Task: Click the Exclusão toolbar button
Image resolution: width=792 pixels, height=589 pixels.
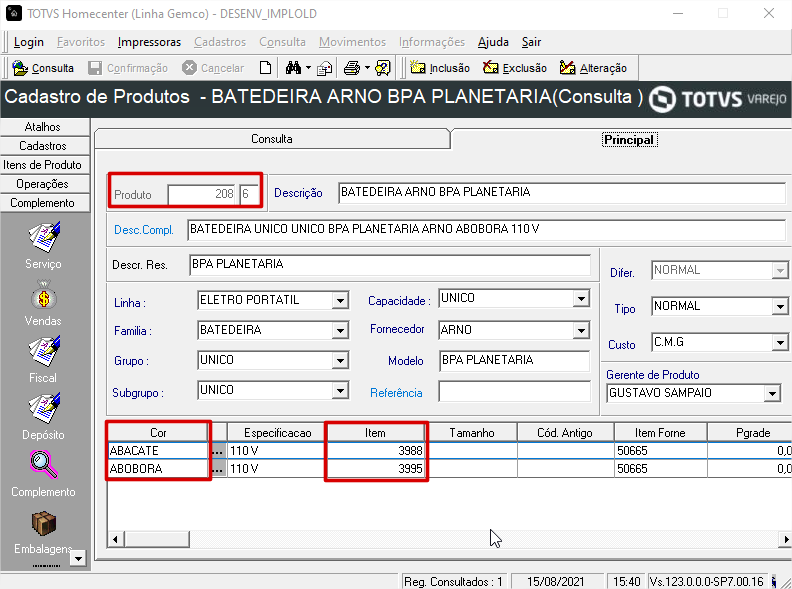Action: point(515,68)
